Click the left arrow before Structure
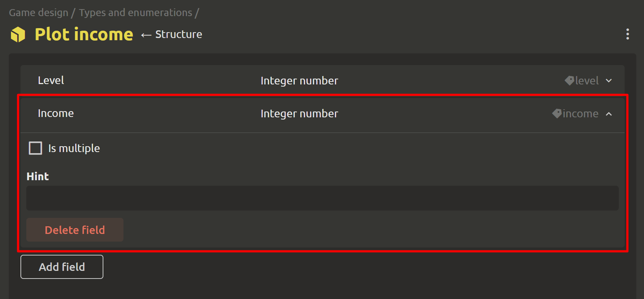 pyautogui.click(x=146, y=35)
